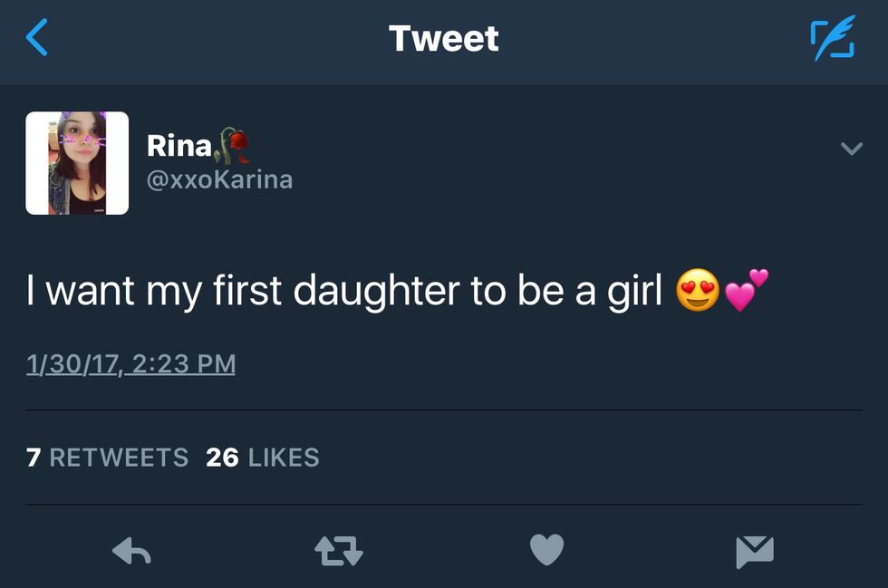The height and width of the screenshot is (588, 888).
Task: Compose a new tweet with quill icon
Action: coord(832,39)
